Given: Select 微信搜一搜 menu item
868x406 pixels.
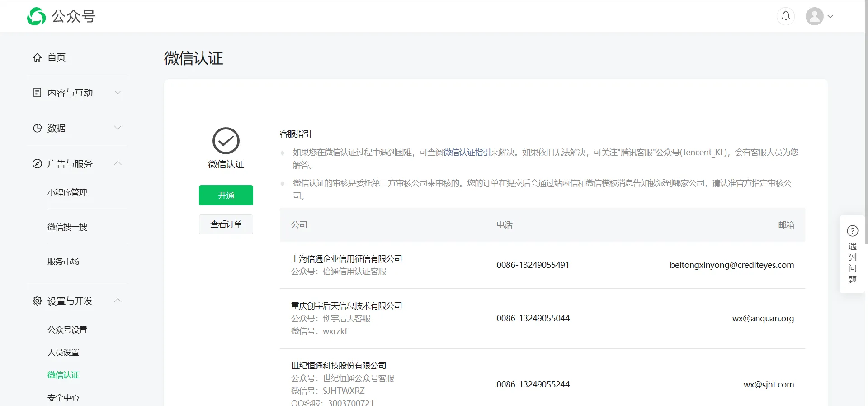Looking at the screenshot, I should click(67, 227).
